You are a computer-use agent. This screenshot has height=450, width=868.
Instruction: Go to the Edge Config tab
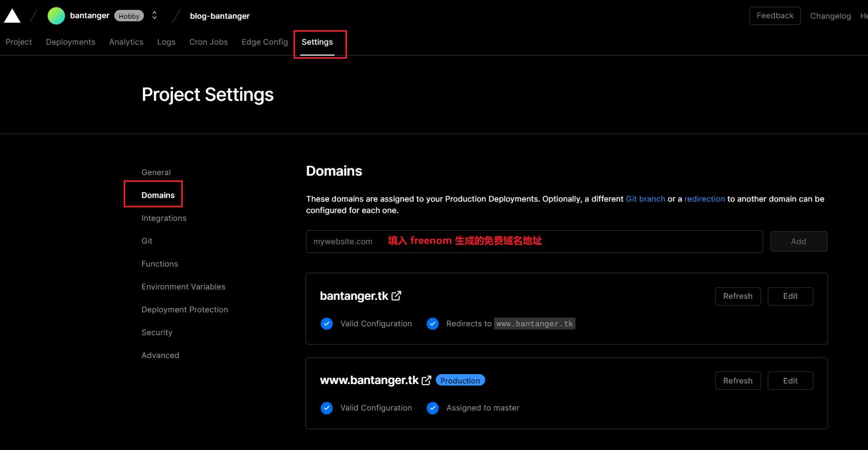click(x=264, y=42)
